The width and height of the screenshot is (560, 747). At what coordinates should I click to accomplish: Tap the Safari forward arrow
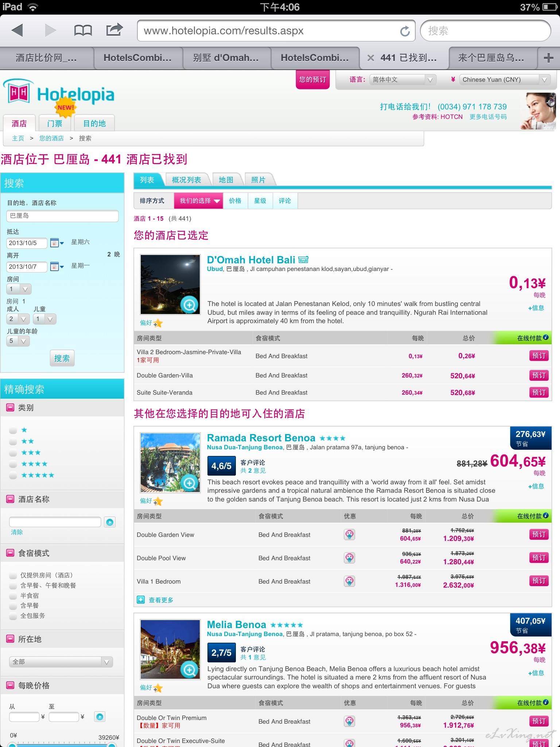coord(50,30)
